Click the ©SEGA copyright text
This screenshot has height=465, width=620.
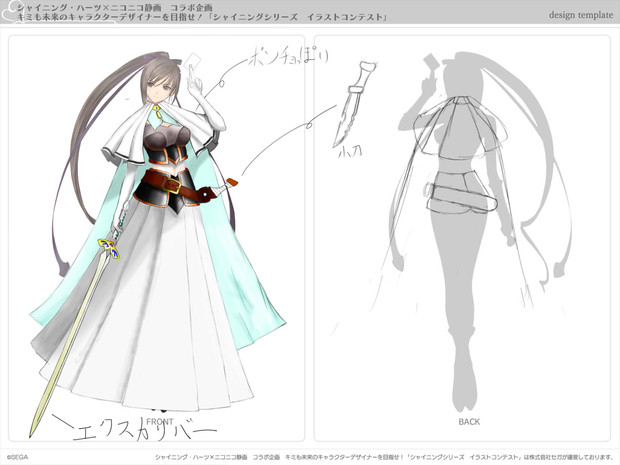[x=17, y=457]
